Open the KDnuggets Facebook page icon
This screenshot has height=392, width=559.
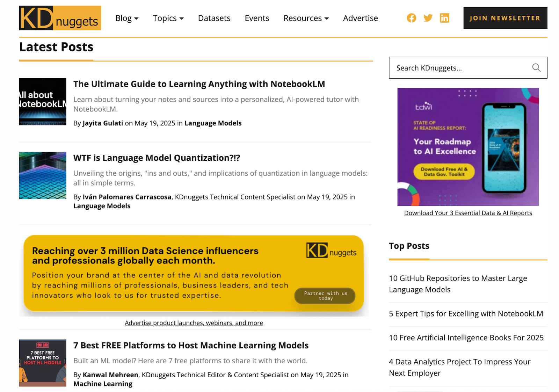(x=411, y=18)
